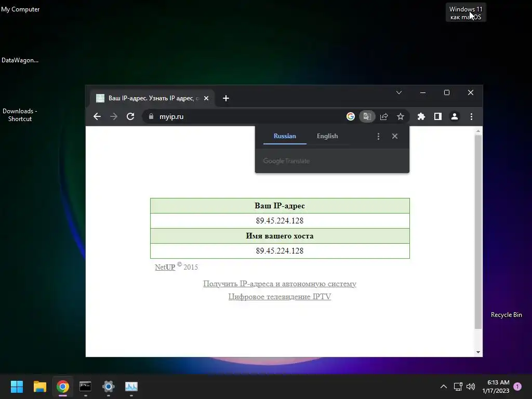Bookmark this tab with the star icon
Screen dimensions: 532x399
[401, 116]
